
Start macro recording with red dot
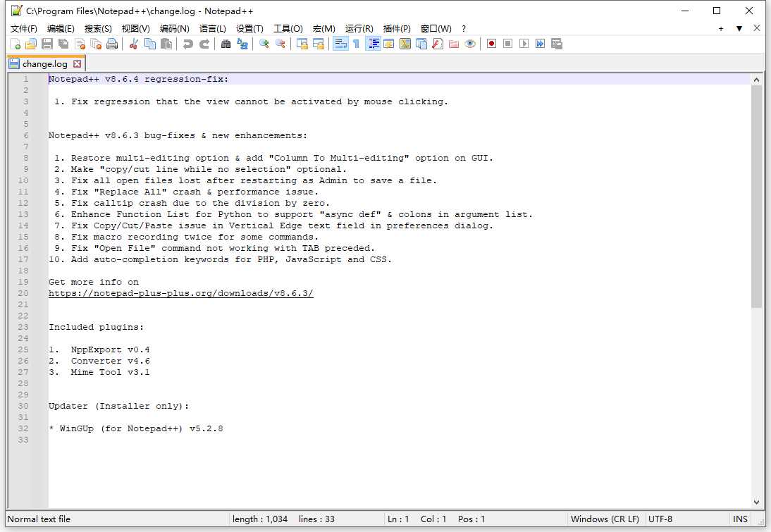click(x=491, y=44)
